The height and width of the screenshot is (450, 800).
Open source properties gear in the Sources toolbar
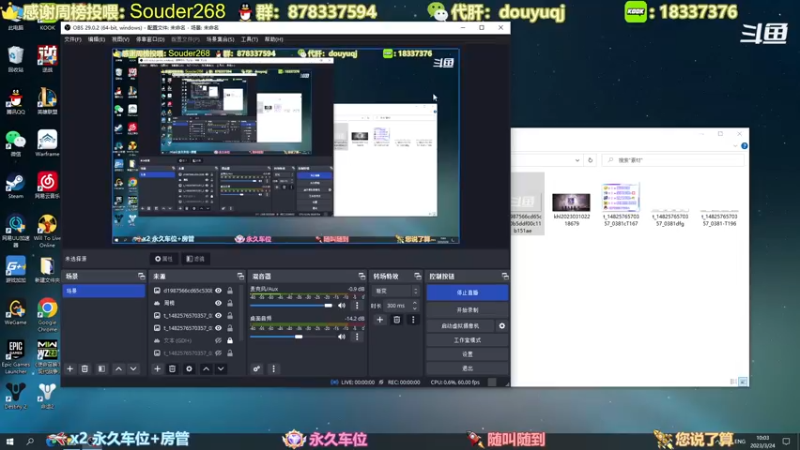point(189,369)
